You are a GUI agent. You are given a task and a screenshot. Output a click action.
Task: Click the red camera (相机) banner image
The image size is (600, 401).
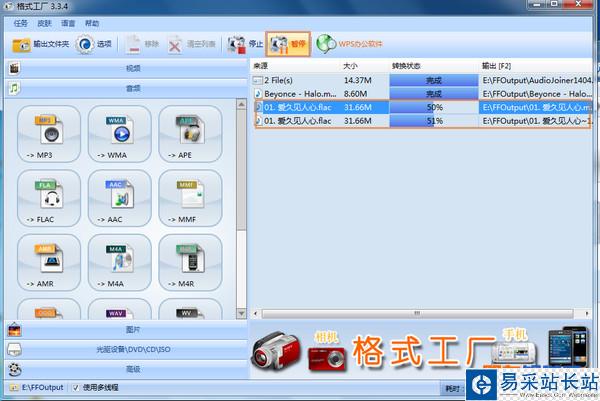click(x=327, y=357)
